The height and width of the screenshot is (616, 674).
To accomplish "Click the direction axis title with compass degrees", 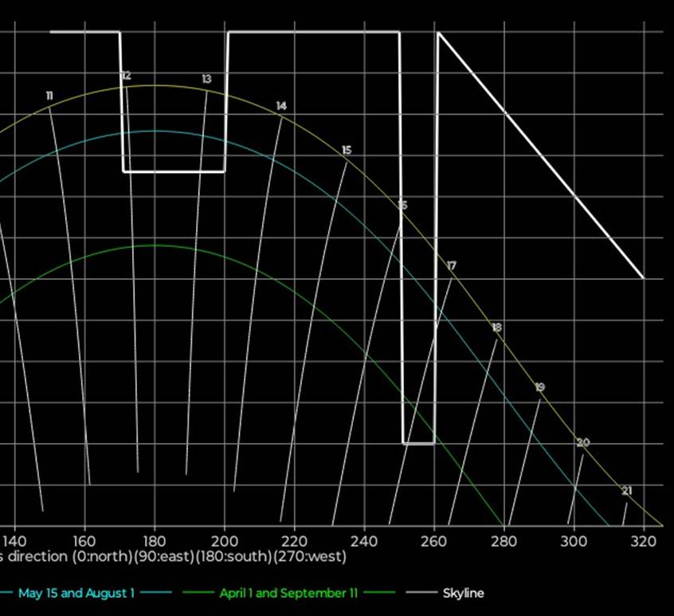I will point(173,555).
